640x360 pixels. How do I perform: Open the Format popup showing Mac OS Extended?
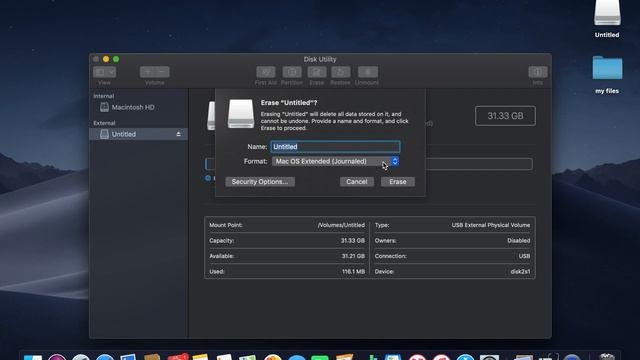pos(336,161)
